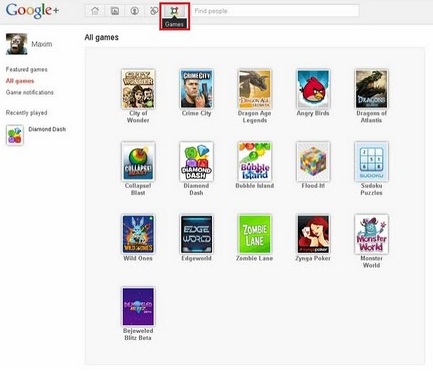Click the Bejeweled Blitz Beta title text
The width and height of the screenshot is (433, 371).
(x=138, y=334)
